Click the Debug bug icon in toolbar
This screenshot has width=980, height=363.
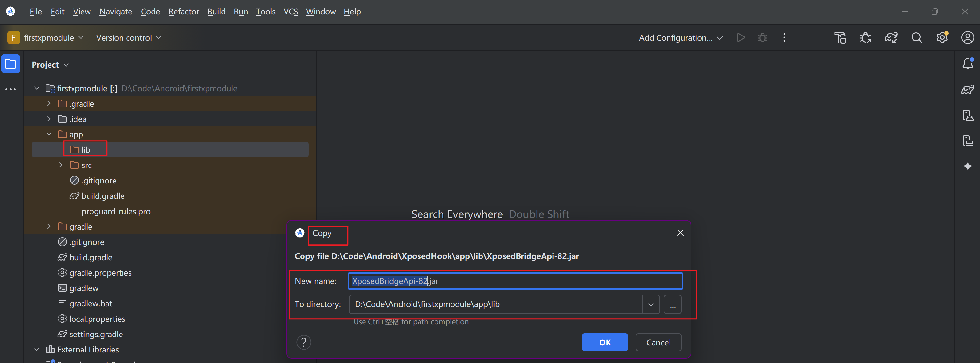(x=762, y=38)
